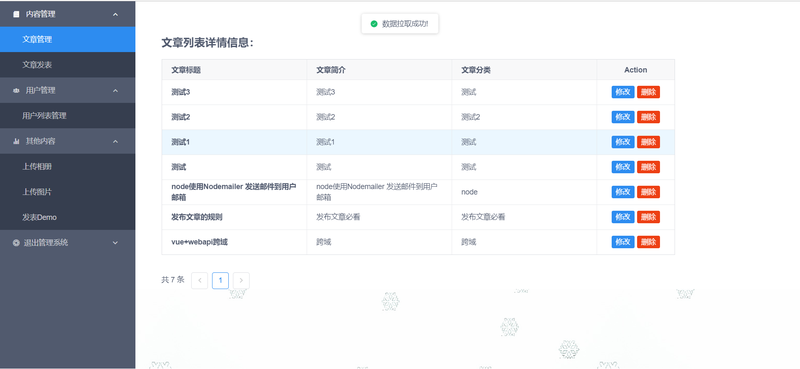Go to previous page arrow
Screen dimensions: 800x369
tap(199, 280)
